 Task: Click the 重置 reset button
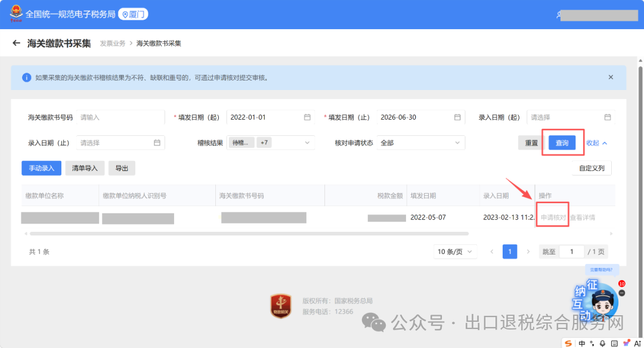[x=531, y=143]
